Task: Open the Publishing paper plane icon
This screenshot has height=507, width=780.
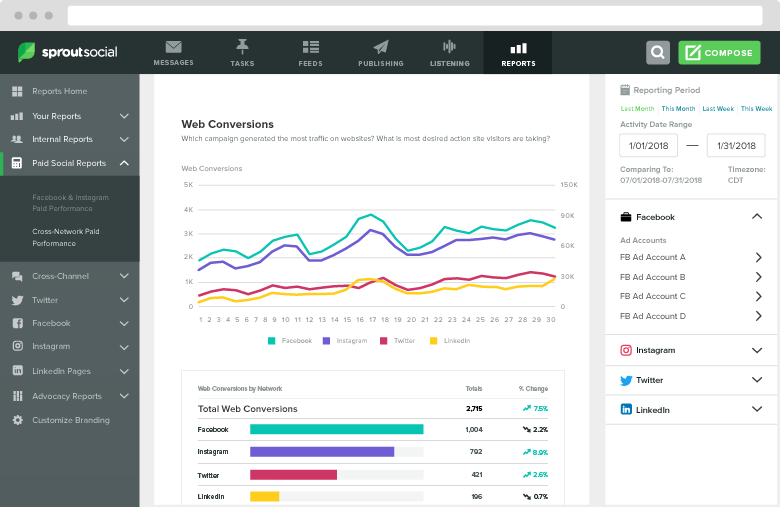Action: [x=381, y=47]
